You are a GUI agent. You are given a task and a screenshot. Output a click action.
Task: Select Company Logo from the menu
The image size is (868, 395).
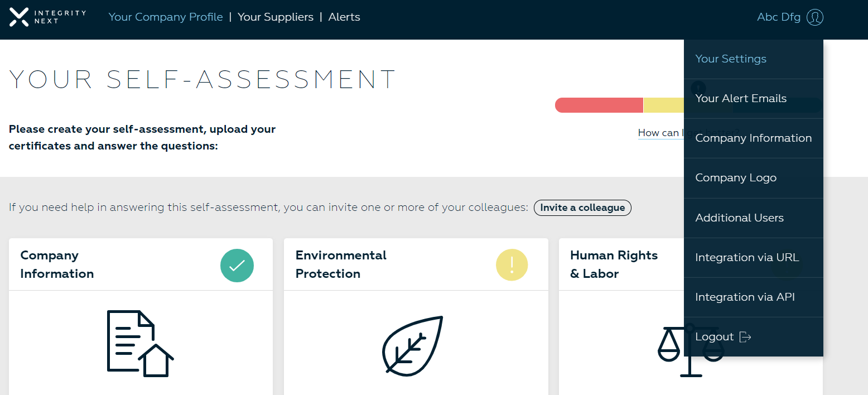coord(735,177)
